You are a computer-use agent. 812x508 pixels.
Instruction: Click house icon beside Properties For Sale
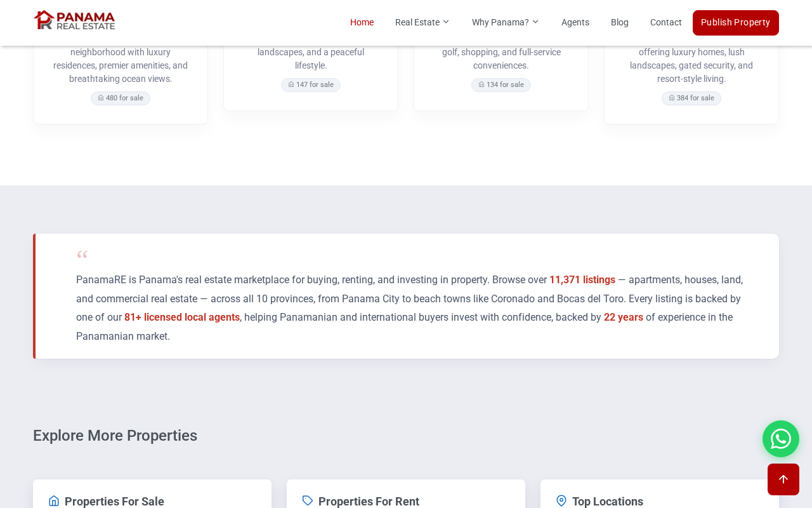(54, 501)
